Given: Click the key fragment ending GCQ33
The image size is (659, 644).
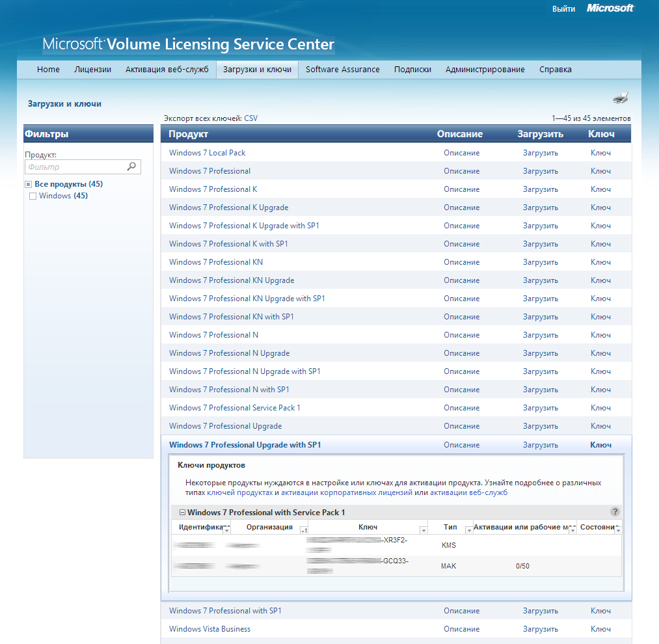Looking at the screenshot, I should [x=395, y=561].
